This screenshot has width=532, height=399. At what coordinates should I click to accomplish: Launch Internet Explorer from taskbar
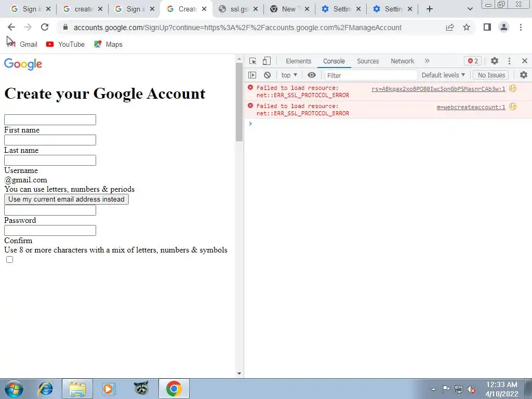[46, 389]
